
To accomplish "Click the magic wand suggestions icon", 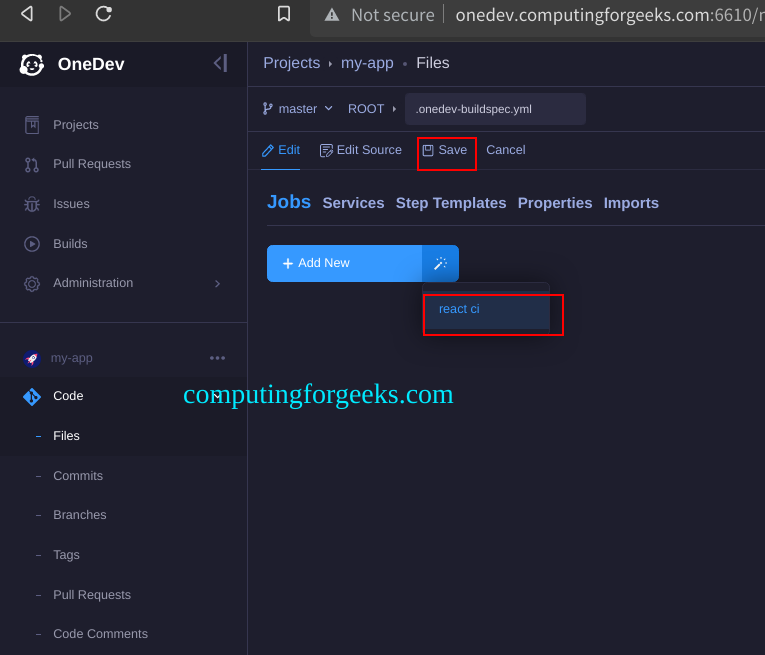I will (x=440, y=263).
